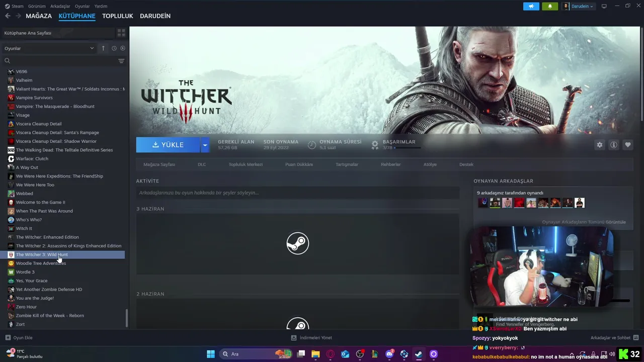Viewport: 644px width, 362px height.
Task: Open the Arkadaşlar menu
Action: 60,6
